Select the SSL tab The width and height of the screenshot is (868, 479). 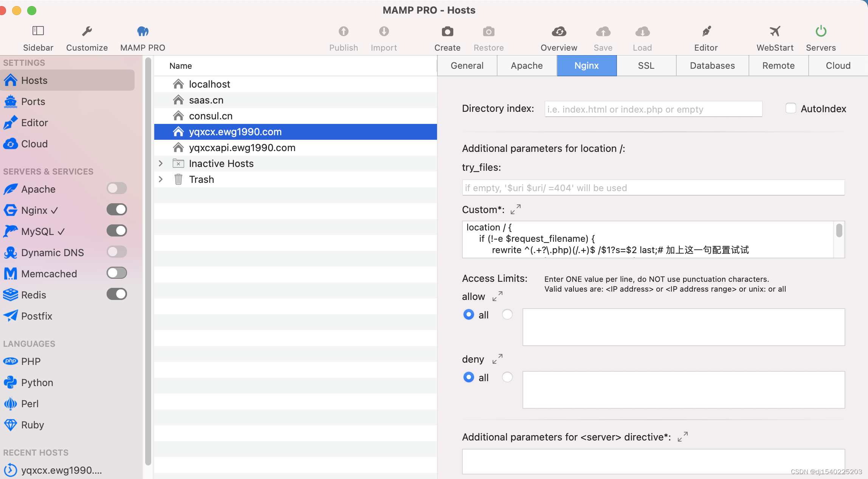pyautogui.click(x=645, y=65)
